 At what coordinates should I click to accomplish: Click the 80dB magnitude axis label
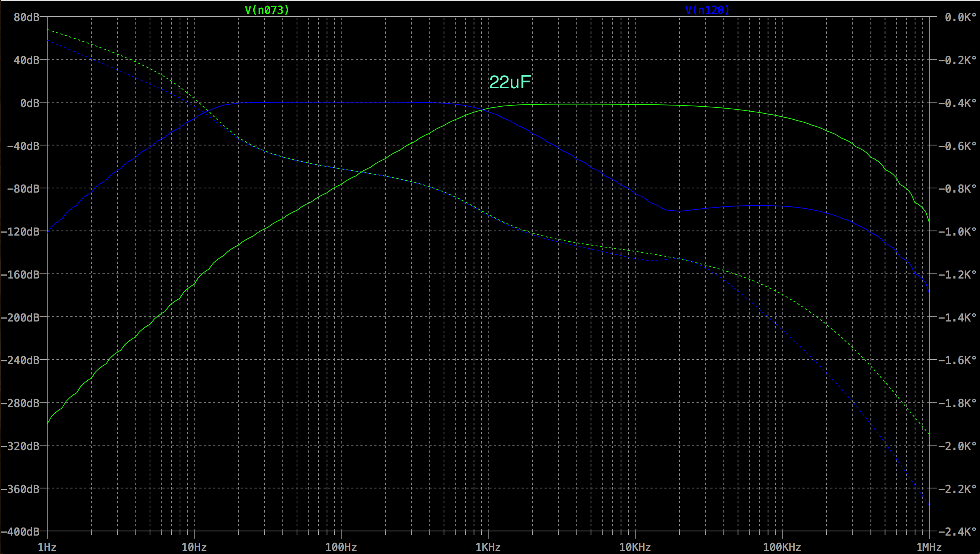[26, 17]
